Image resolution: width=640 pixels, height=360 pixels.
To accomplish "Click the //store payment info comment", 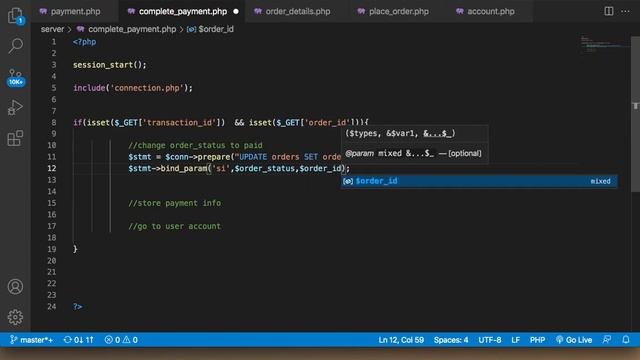I will tap(174, 203).
